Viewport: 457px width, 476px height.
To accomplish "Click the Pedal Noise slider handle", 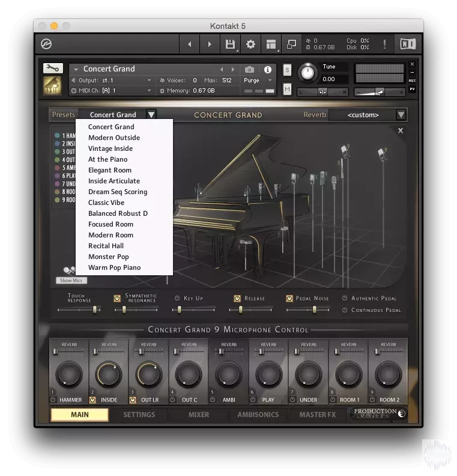I will 315,310.
